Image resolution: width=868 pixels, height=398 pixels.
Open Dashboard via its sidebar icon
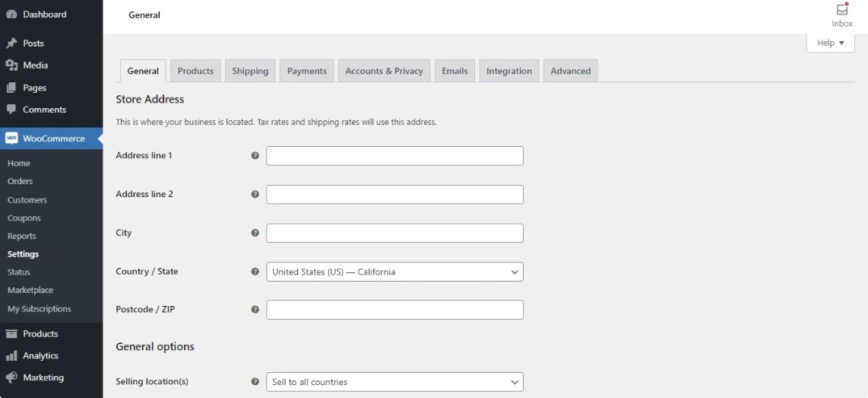11,14
